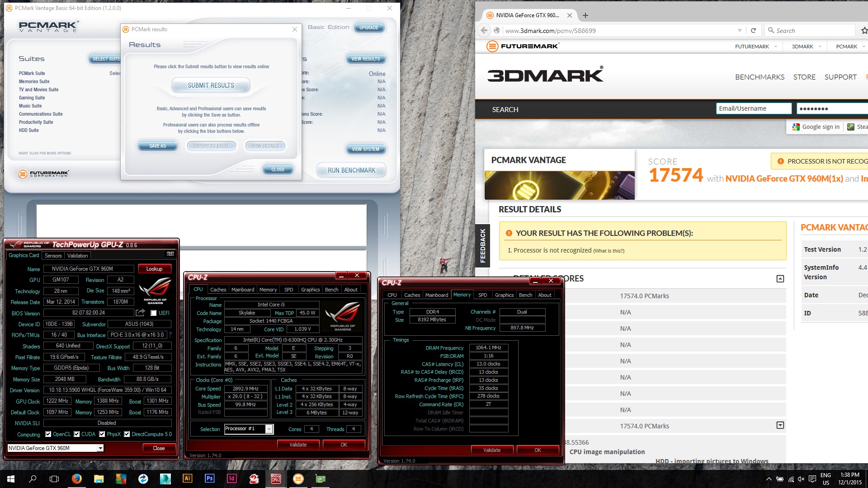Open the FUTUREMARK site menu dropdown
This screenshot has width=868, height=488.
click(776, 47)
